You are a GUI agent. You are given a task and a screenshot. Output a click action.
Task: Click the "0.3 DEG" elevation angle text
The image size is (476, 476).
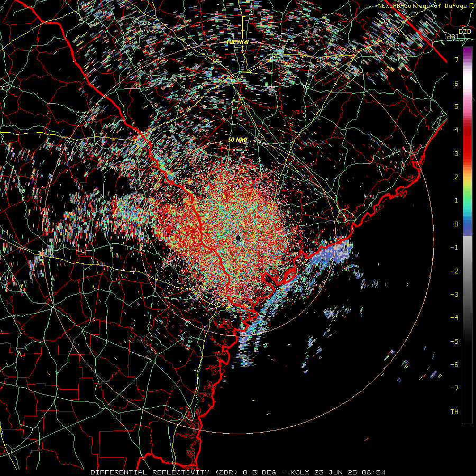[x=260, y=472]
